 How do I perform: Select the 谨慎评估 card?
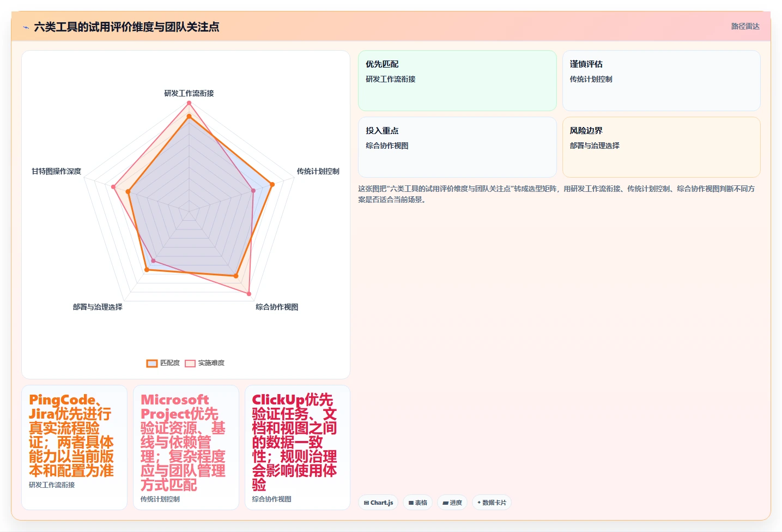661,81
